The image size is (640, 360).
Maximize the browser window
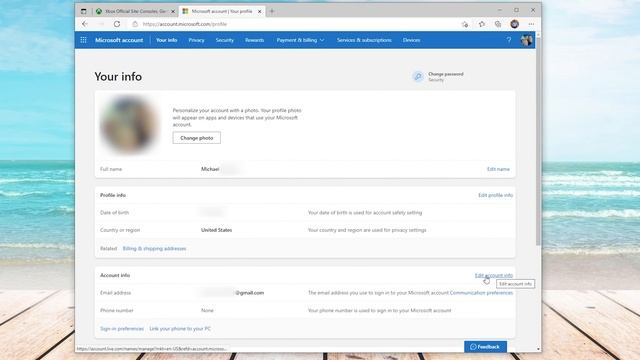tap(516, 10)
